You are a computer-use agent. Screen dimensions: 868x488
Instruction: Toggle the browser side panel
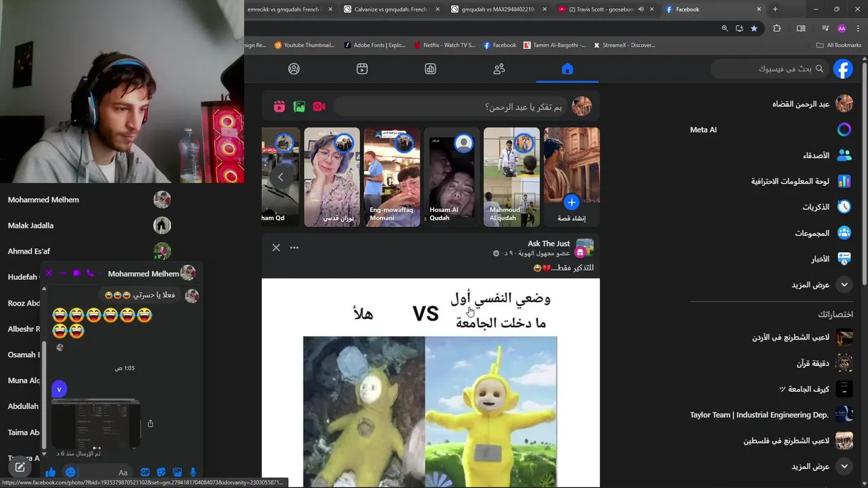point(801,28)
